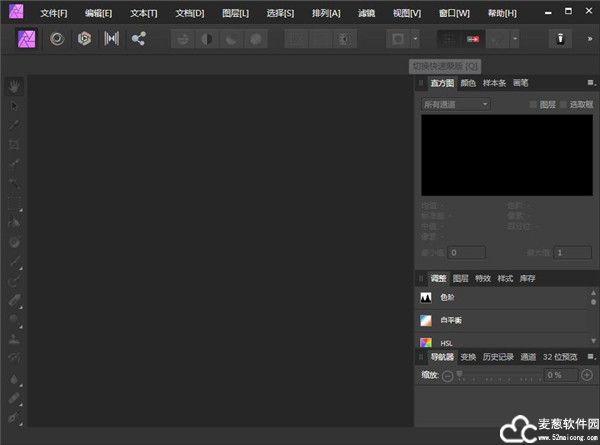Open the Develop persona

pos(85,38)
